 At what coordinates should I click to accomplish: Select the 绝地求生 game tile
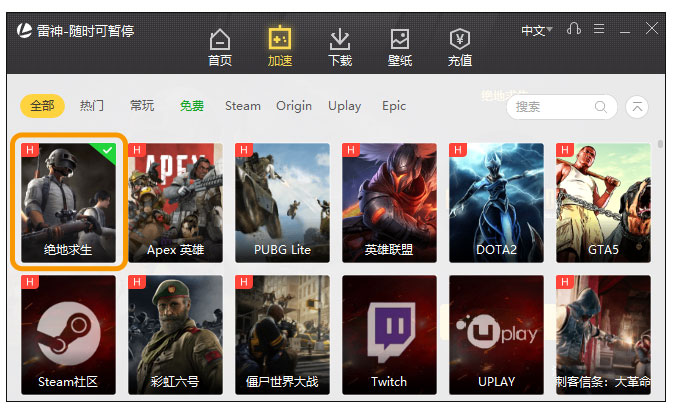[x=68, y=201]
